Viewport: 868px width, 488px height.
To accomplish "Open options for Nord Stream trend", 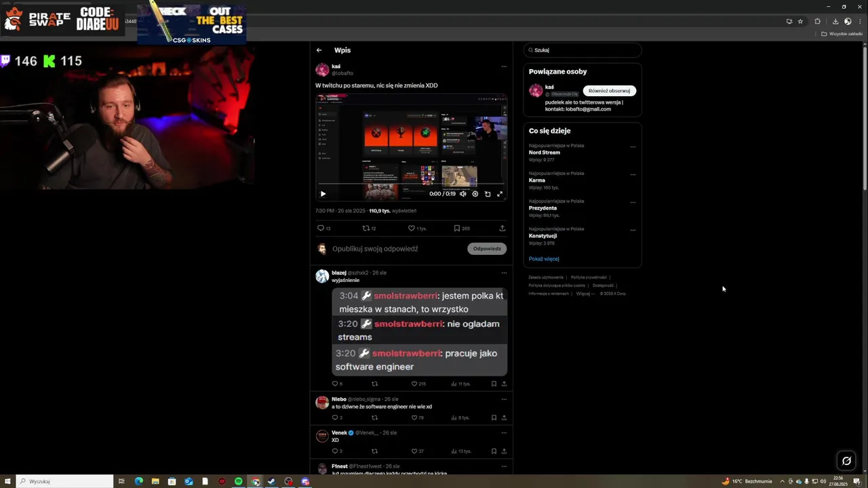I will pyautogui.click(x=633, y=146).
